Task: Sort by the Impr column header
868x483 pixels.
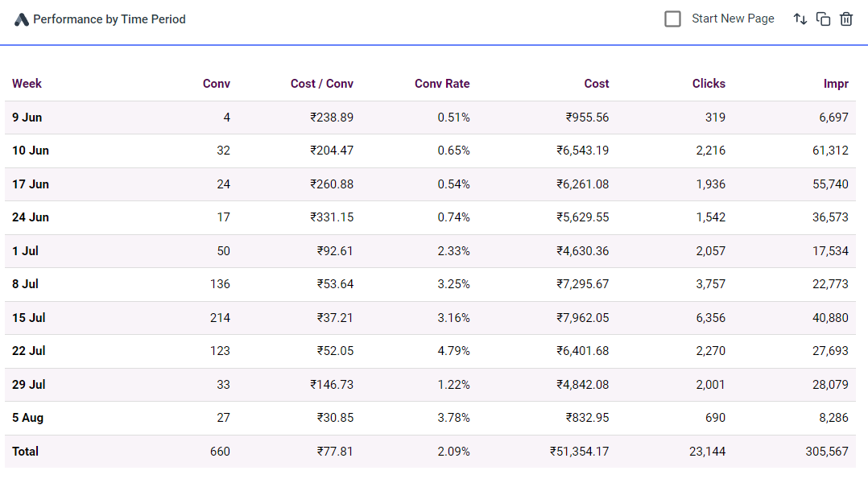Action: 834,84
